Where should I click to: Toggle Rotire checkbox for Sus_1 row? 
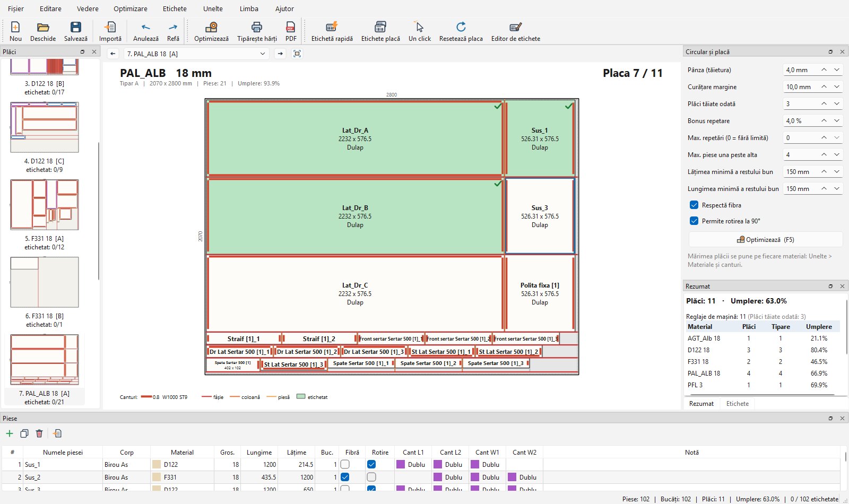point(371,464)
